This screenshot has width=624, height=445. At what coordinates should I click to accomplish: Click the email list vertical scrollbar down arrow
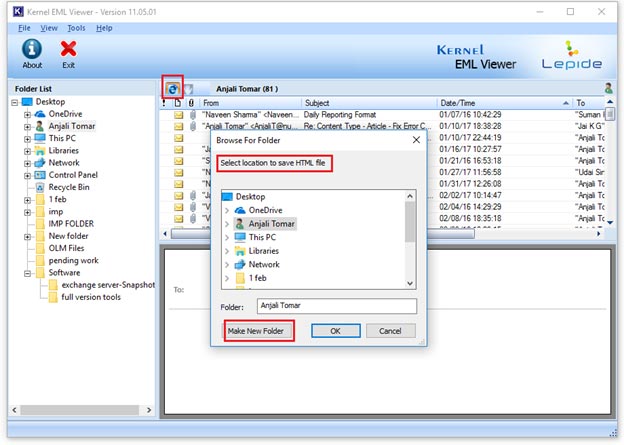(x=610, y=222)
